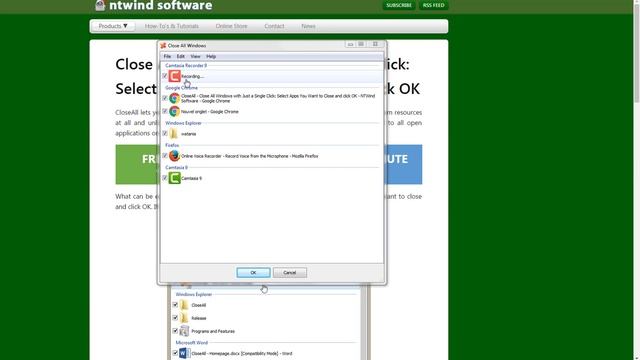Open the View menu
Screen dimensions: 640x360
click(x=196, y=56)
